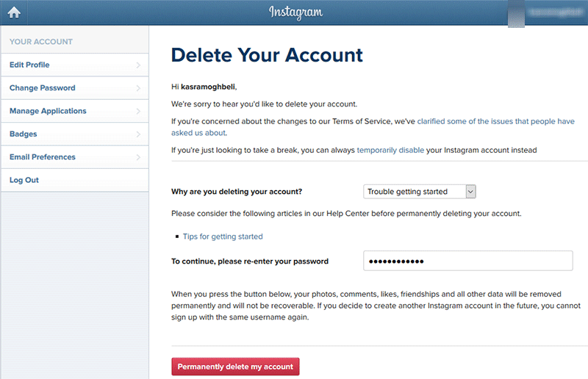Expand the deletion reason dropdown arrow
This screenshot has width=588, height=379.
click(470, 192)
